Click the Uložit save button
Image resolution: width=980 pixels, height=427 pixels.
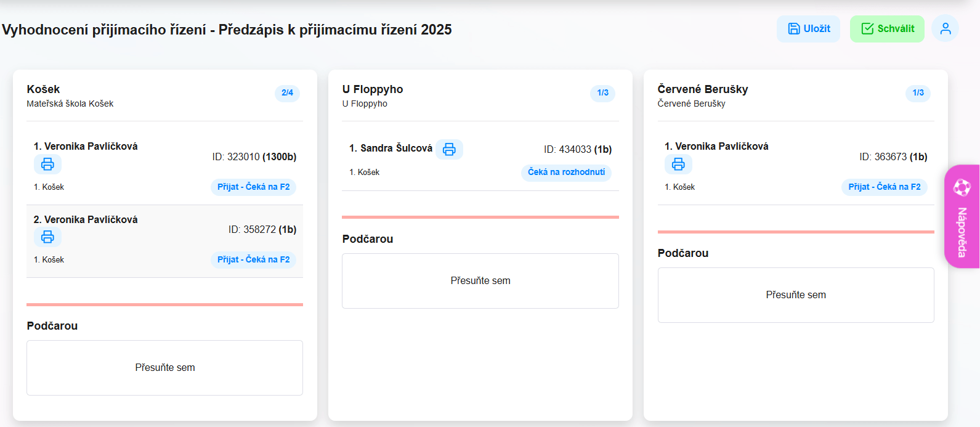[808, 29]
